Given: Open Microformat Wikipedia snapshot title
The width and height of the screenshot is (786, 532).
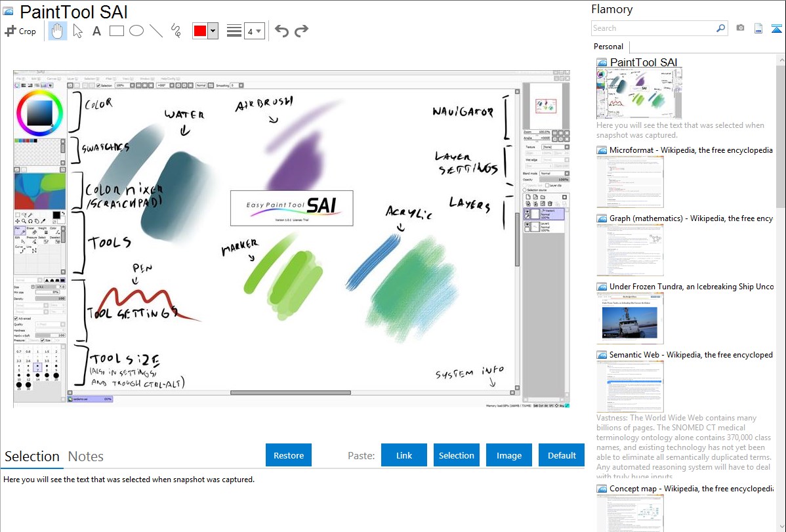Looking at the screenshot, I should pos(691,150).
